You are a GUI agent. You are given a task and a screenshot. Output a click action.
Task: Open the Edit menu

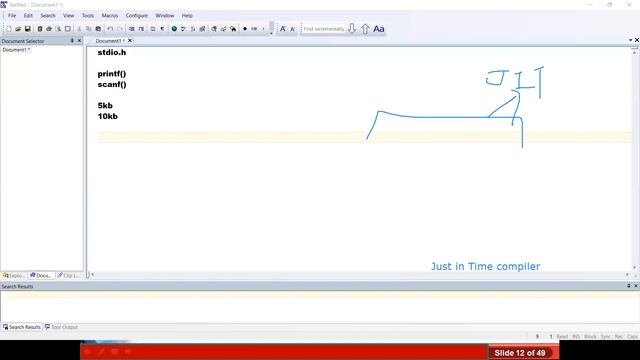pos(28,16)
